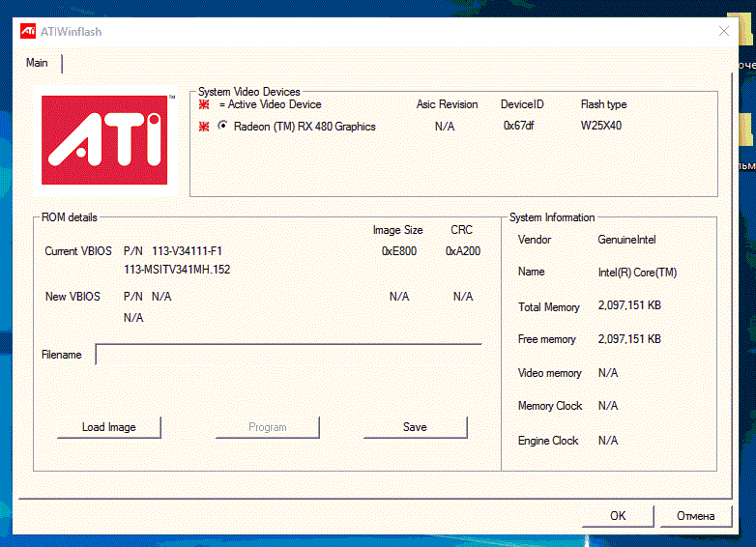This screenshot has width=756, height=547.
Task: Click the OK button
Action: coord(618,516)
